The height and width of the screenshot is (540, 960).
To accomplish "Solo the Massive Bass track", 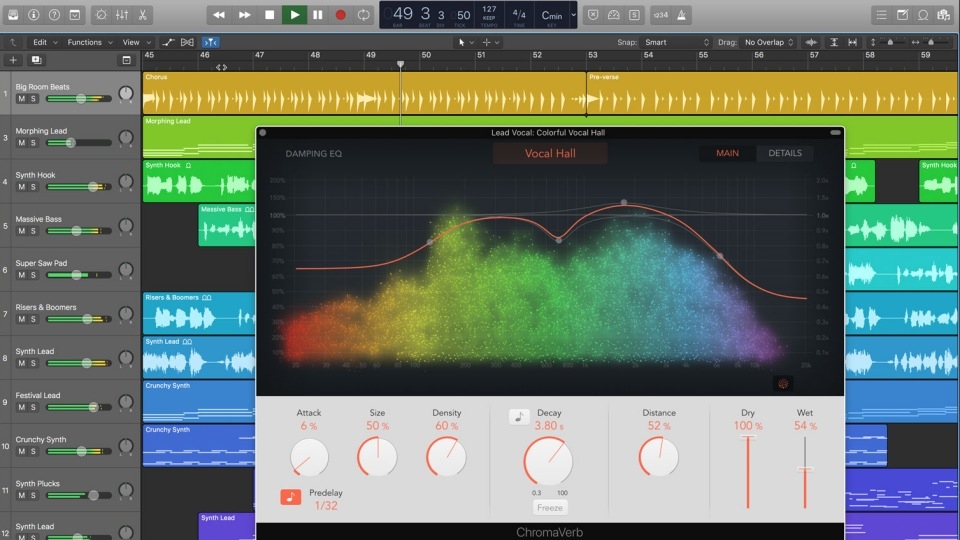I will 34,231.
